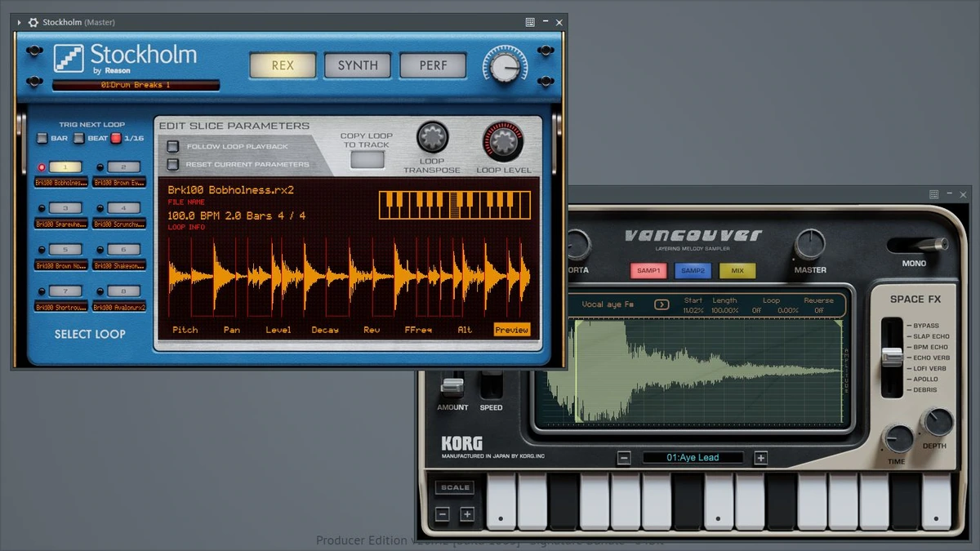Viewport: 980px width, 551px height.
Task: Click the AMOUNT fader in Vancouver
Action: [452, 386]
